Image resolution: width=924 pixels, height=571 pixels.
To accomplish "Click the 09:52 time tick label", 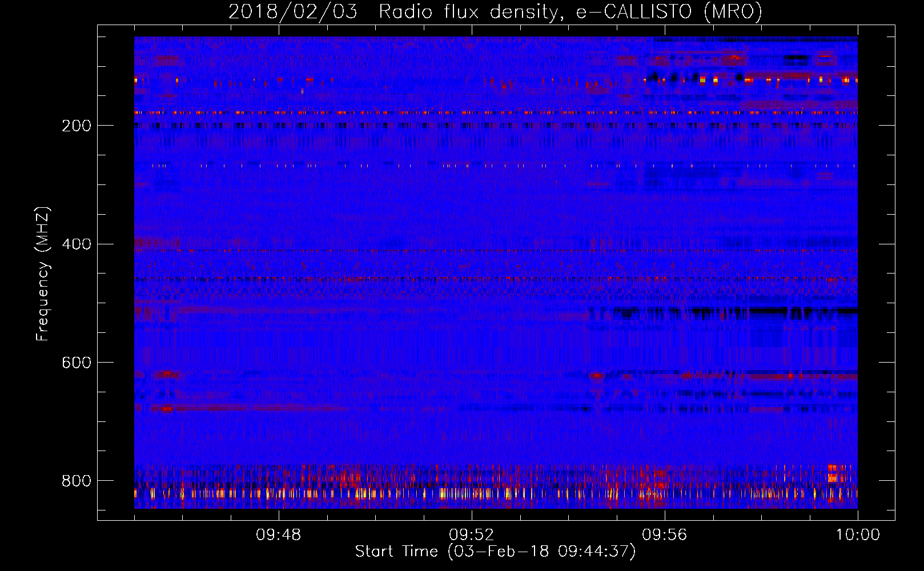I will tap(472, 535).
